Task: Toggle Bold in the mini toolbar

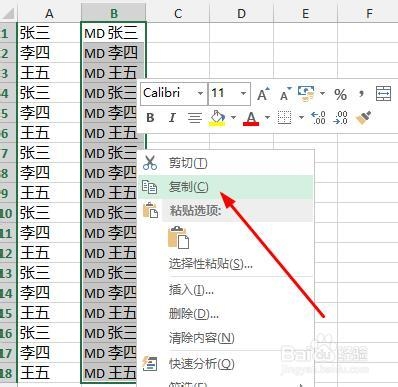Action: pos(150,118)
